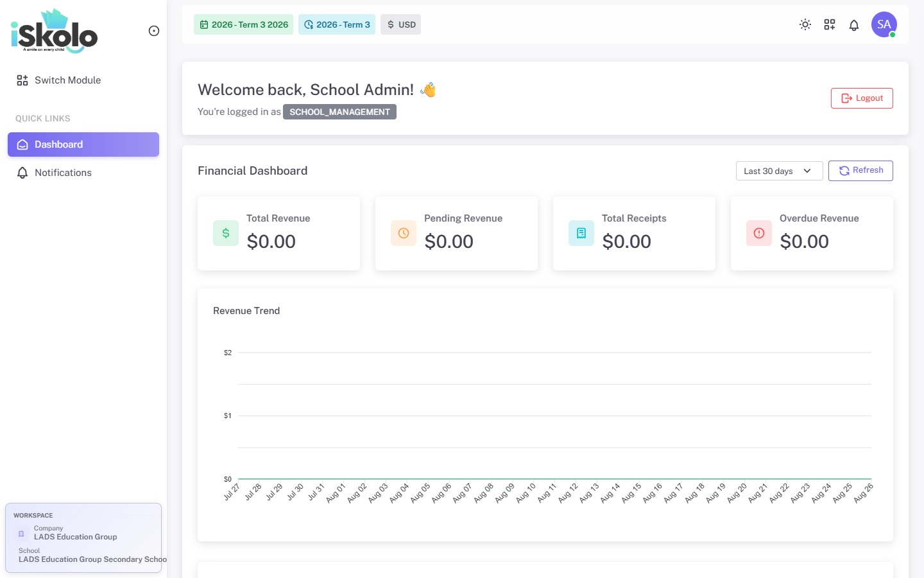Viewport: 924px width, 578px height.
Task: Click Revenue Trend chart title
Action: click(246, 311)
